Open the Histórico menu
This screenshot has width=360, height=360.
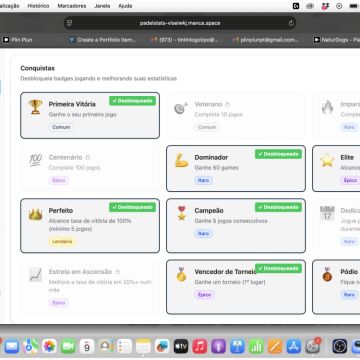click(x=38, y=6)
